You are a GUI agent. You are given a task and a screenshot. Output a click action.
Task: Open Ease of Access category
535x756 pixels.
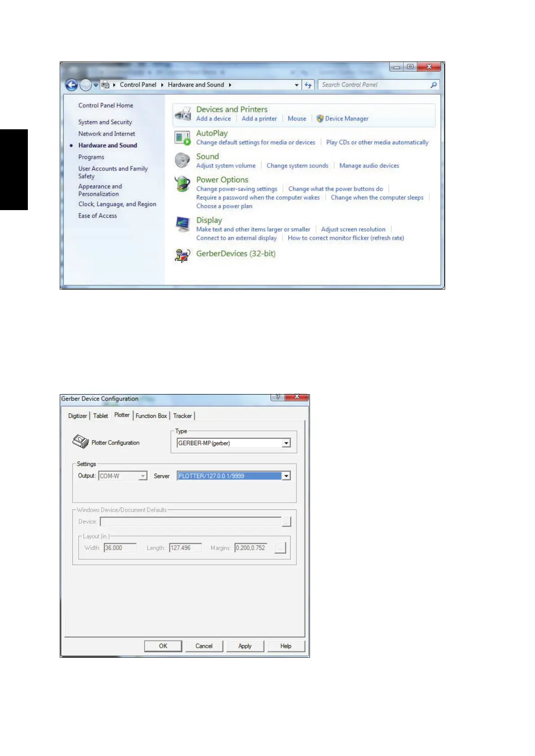click(97, 216)
